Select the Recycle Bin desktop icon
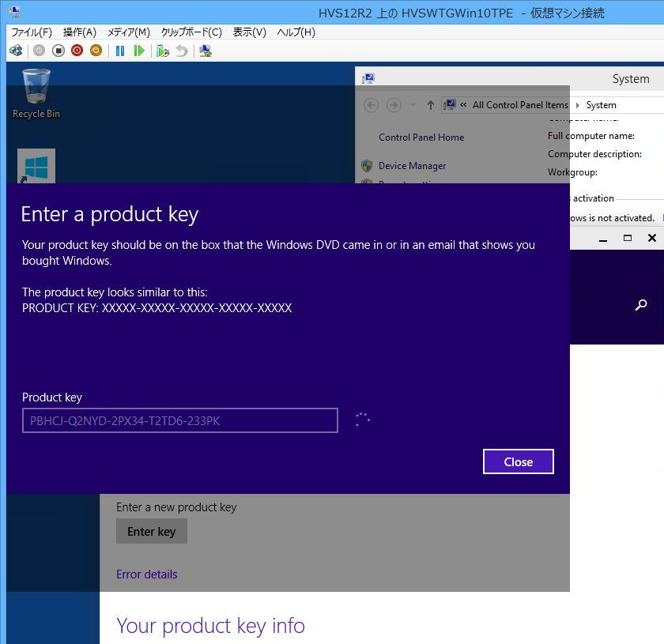Viewport: 664px width, 644px height. [x=36, y=93]
